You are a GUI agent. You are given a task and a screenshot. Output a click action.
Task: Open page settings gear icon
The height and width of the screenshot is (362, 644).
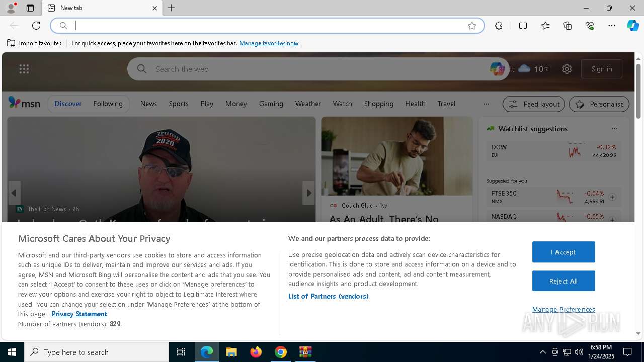coord(567,69)
